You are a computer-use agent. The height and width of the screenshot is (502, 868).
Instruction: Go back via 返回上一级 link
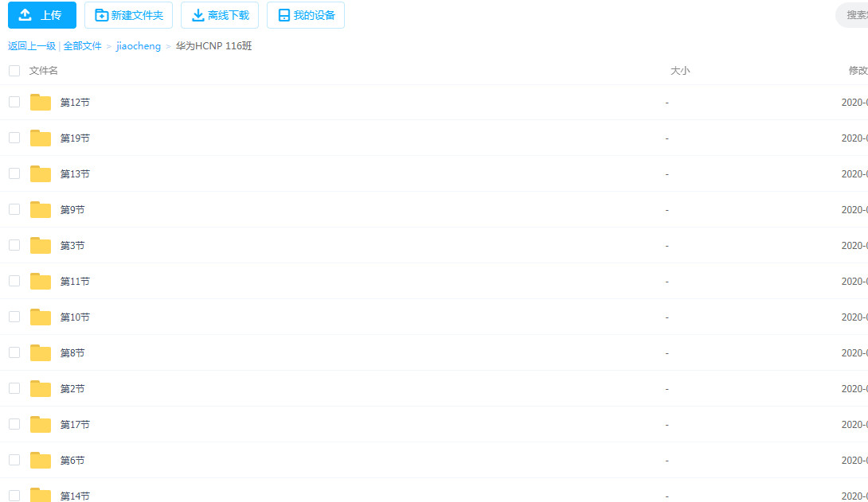tap(32, 46)
